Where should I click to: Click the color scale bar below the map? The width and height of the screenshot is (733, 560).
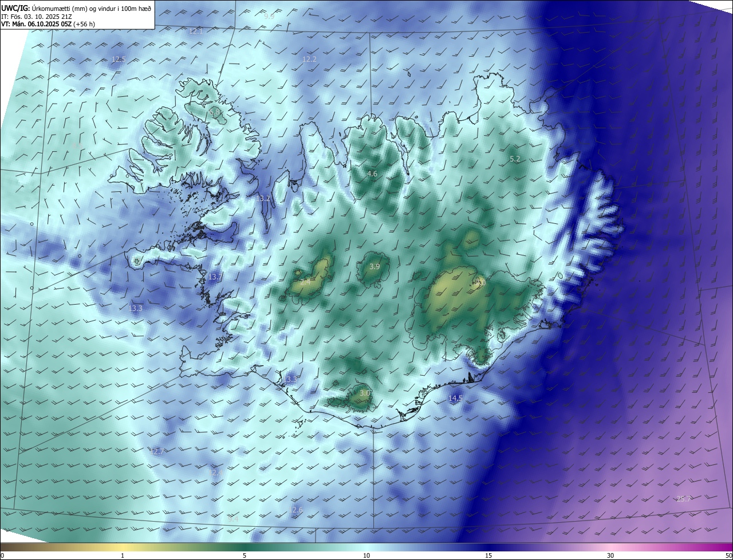point(366,547)
